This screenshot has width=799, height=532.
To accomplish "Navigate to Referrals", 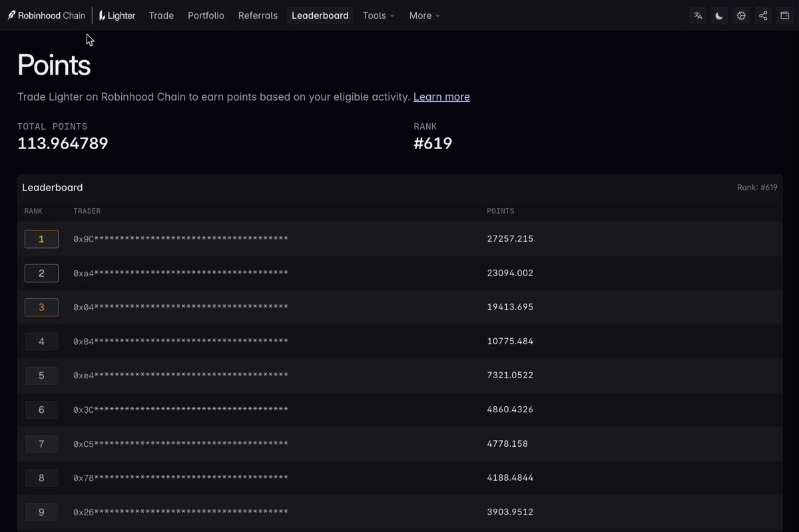I will point(258,15).
